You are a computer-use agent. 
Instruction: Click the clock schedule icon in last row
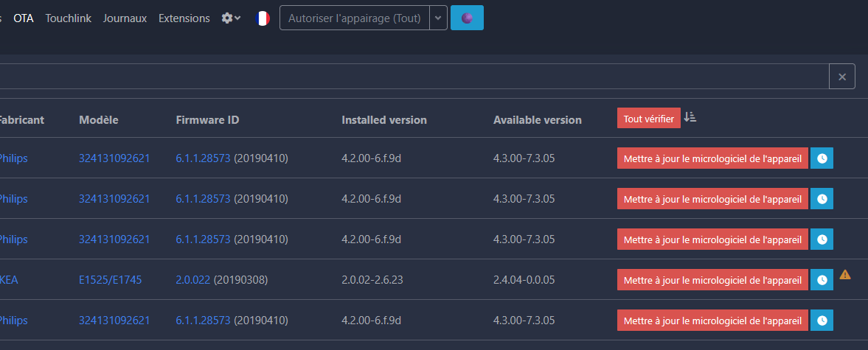pyautogui.click(x=822, y=320)
